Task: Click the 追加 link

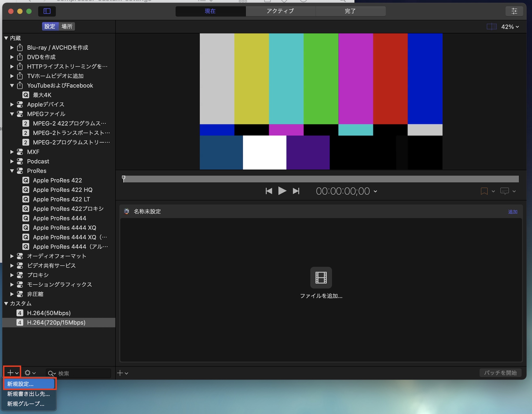Action: (x=513, y=212)
